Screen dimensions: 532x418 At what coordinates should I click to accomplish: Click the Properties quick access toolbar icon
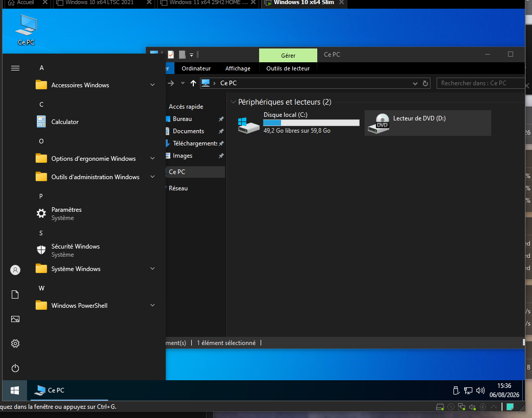pyautogui.click(x=171, y=55)
